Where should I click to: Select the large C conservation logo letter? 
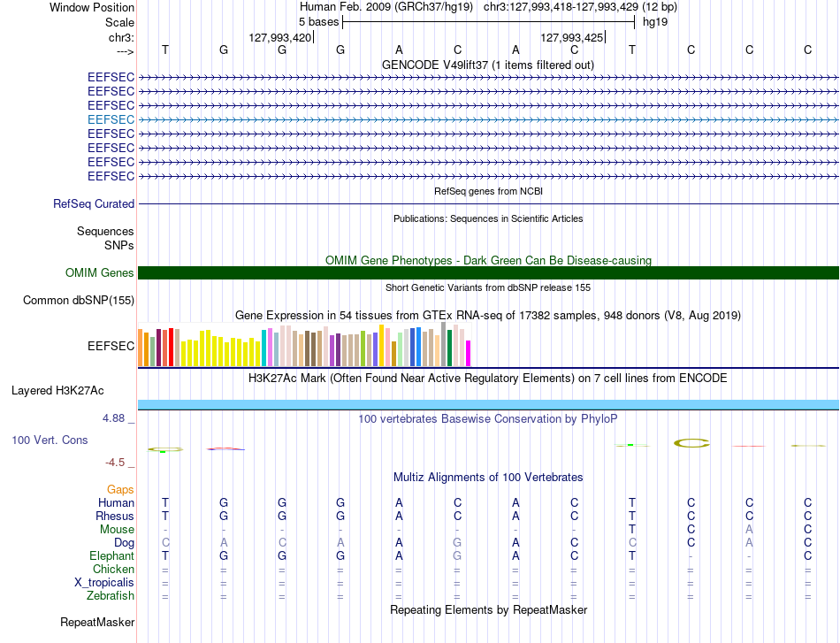click(691, 443)
